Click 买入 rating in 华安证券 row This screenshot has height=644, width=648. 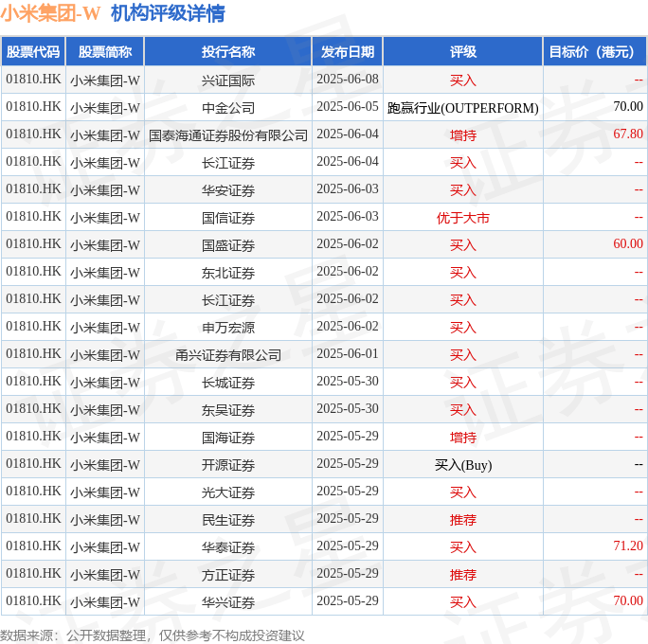tap(463, 190)
